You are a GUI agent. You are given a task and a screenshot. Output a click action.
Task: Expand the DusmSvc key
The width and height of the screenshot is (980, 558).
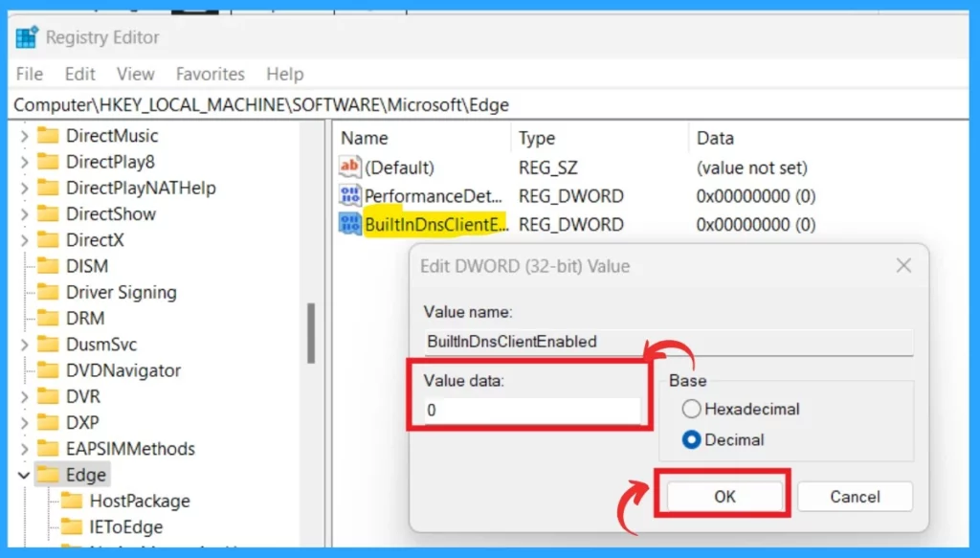tap(24, 345)
